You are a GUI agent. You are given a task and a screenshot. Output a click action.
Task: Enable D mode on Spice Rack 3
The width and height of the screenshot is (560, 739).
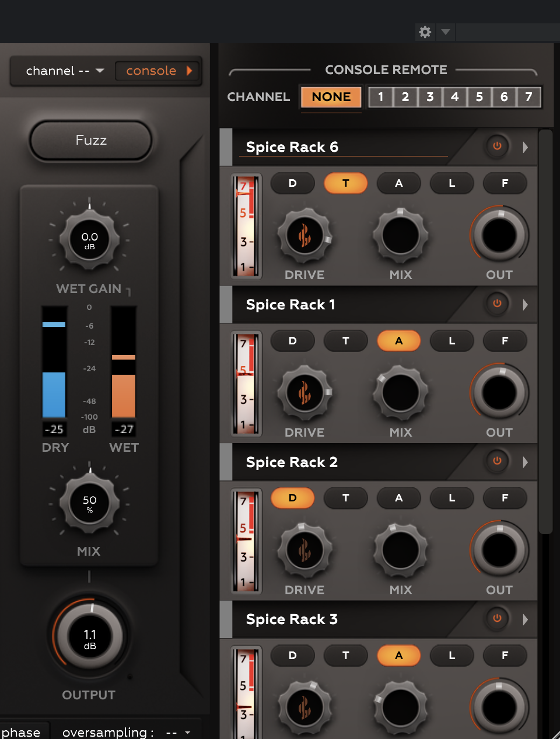[293, 656]
